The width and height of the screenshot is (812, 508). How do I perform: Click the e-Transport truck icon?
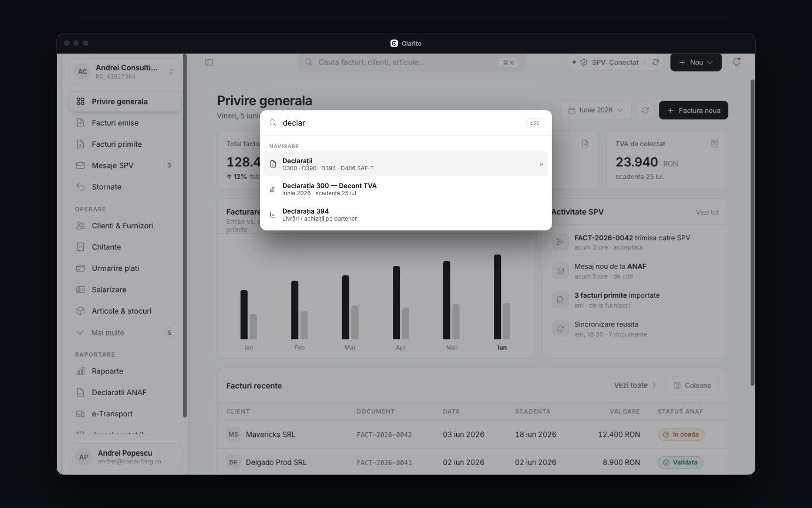tap(80, 414)
